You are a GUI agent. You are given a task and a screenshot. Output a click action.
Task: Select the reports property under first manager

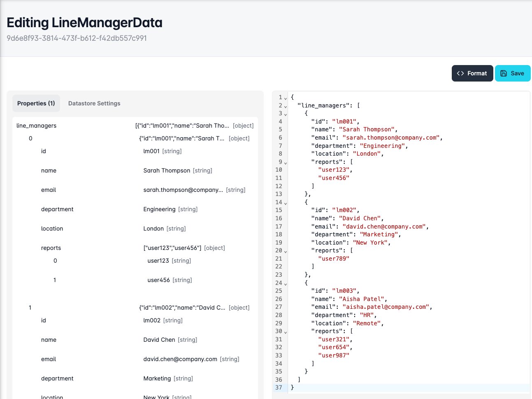tap(51, 248)
